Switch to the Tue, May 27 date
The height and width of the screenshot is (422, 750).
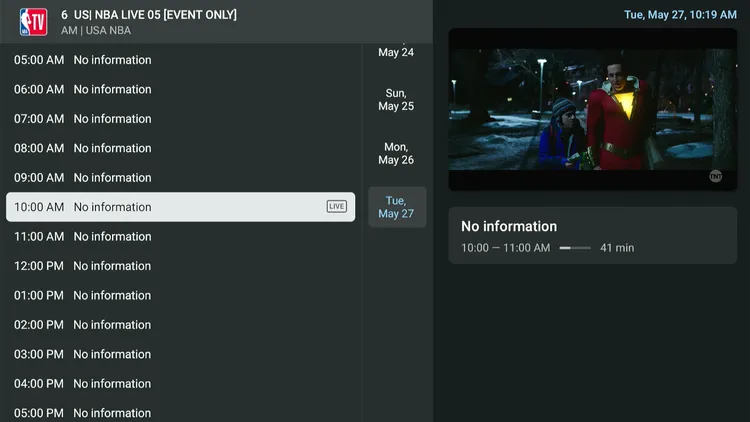coord(397,207)
